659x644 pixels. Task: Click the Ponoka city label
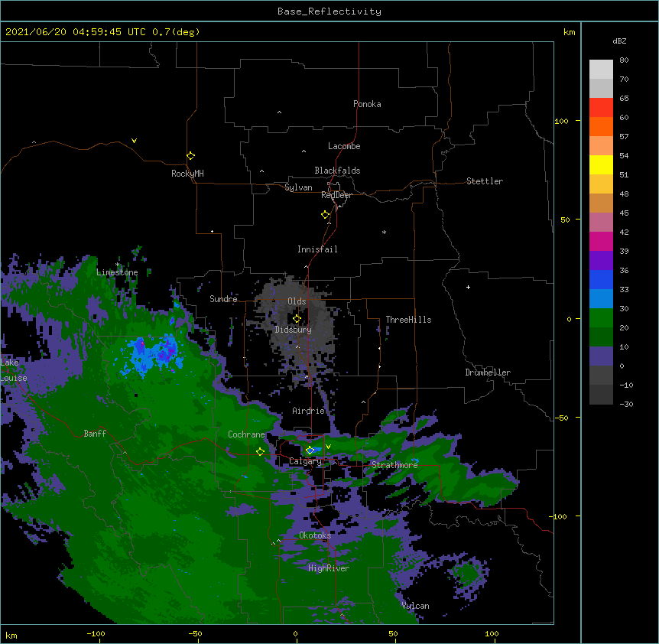click(367, 104)
